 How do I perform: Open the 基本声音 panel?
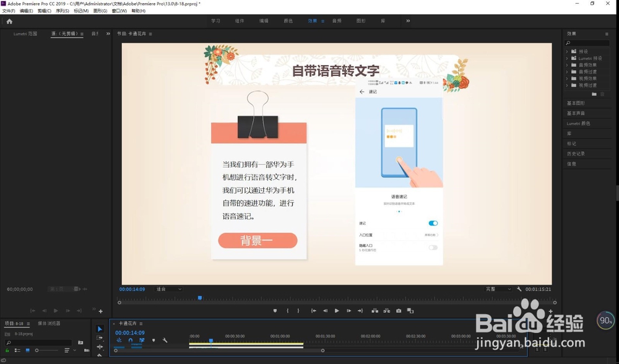576,113
